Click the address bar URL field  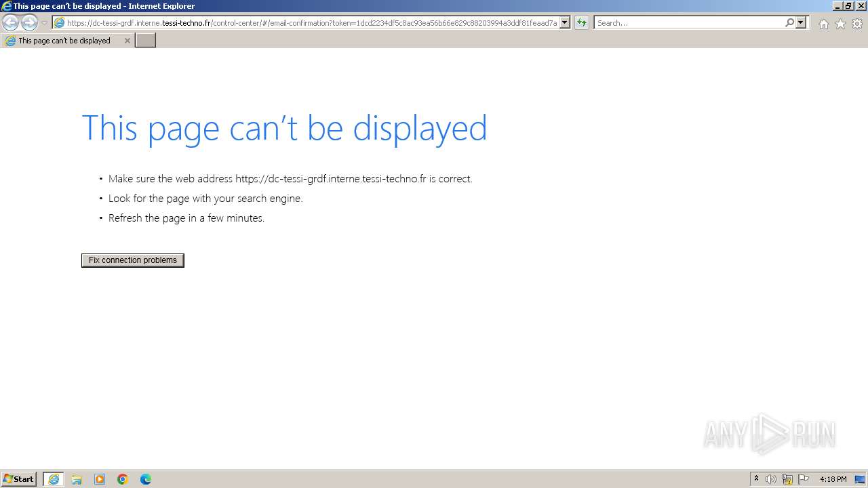(x=311, y=22)
